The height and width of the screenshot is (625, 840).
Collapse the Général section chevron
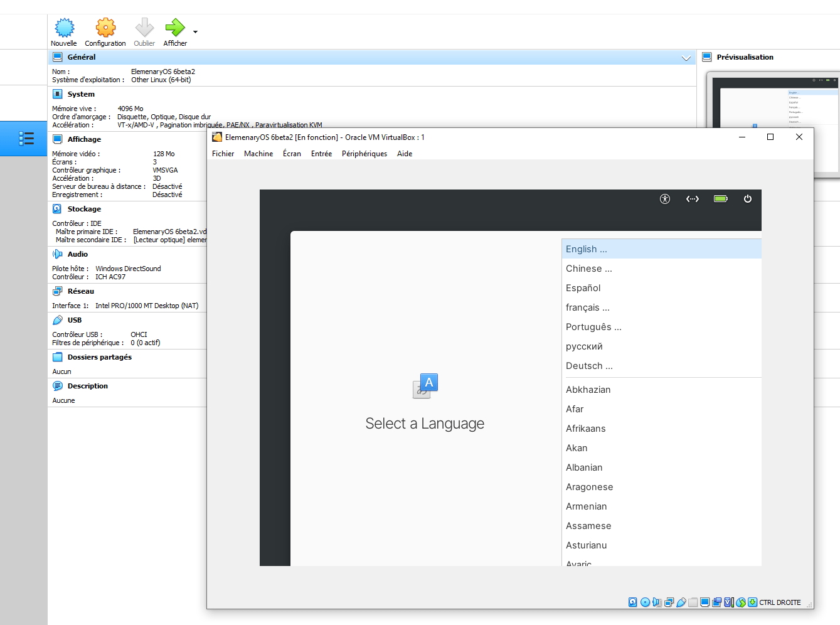click(686, 58)
